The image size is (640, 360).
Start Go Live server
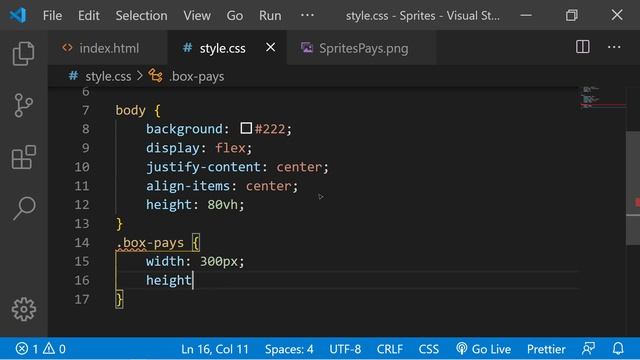point(483,349)
